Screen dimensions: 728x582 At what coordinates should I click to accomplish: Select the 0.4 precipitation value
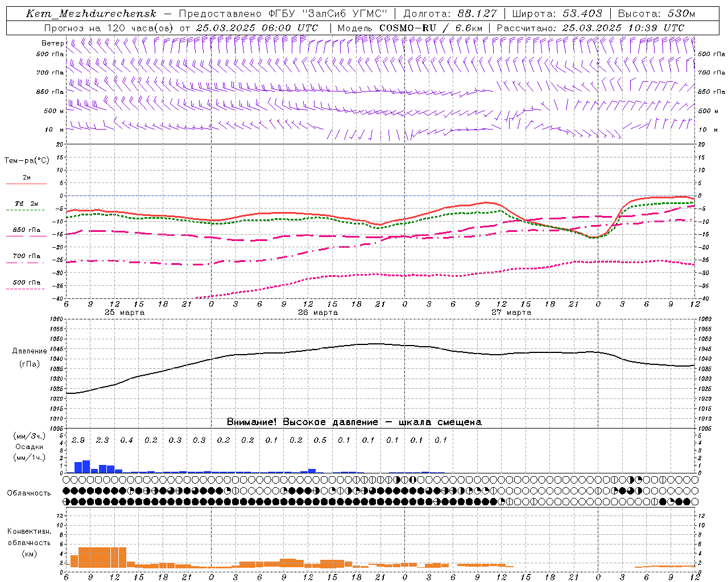(126, 440)
